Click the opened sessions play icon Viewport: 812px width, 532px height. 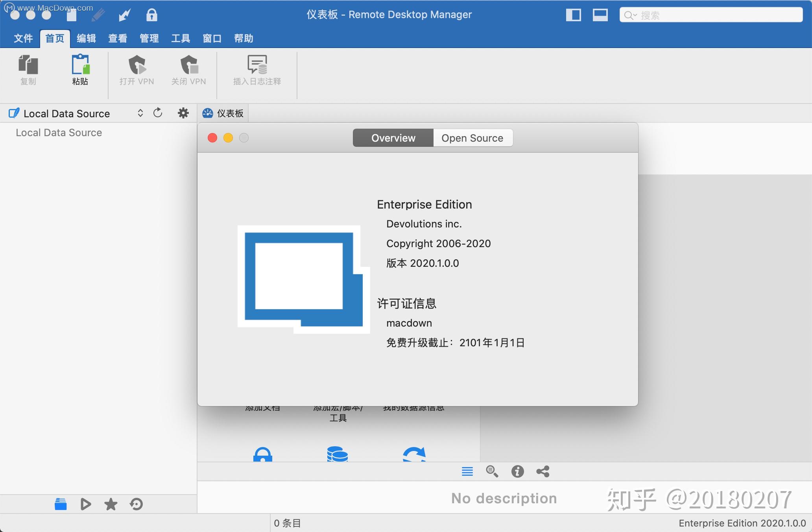click(85, 504)
